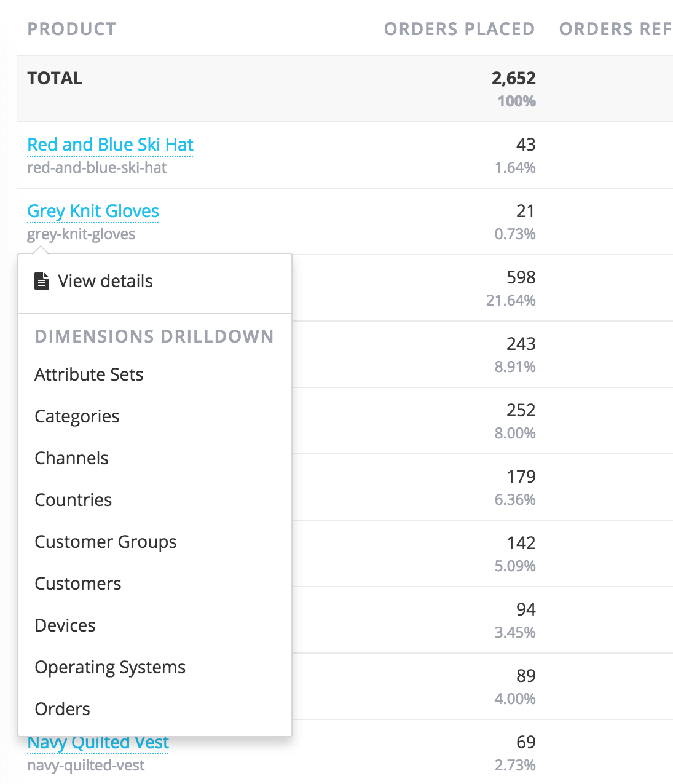
Task: Choose Customers from the drilldown list
Action: (x=78, y=584)
